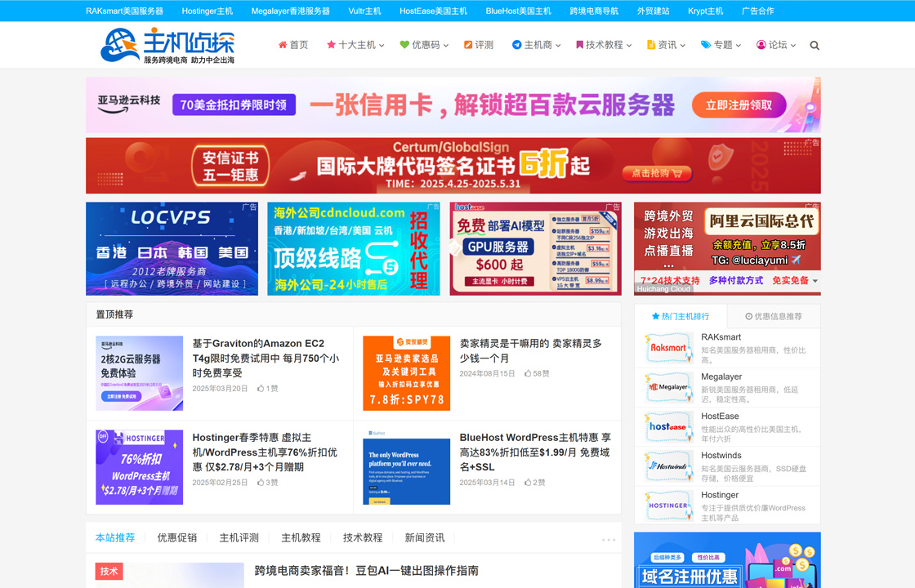The image size is (915, 588).
Task: Click the edit icon beside 评测
Action: [x=468, y=45]
